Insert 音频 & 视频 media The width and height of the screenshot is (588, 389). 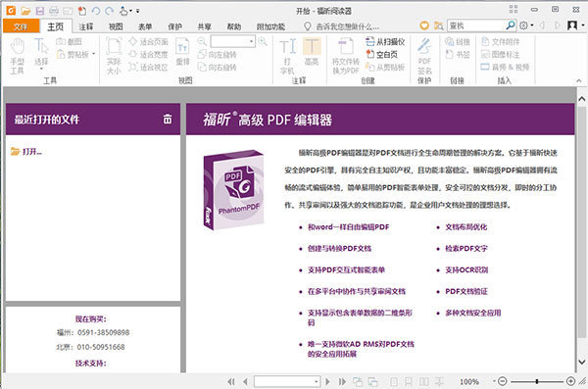505,68
